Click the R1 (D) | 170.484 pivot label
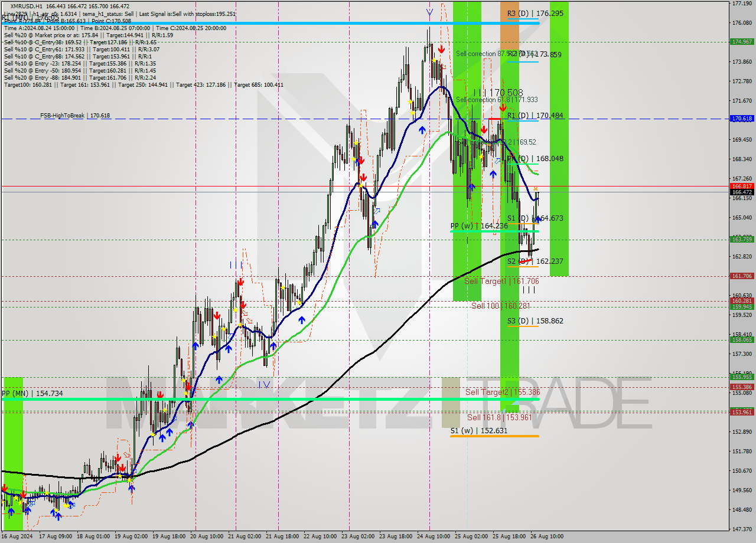Screen dimensions: 756x543 click(x=535, y=116)
